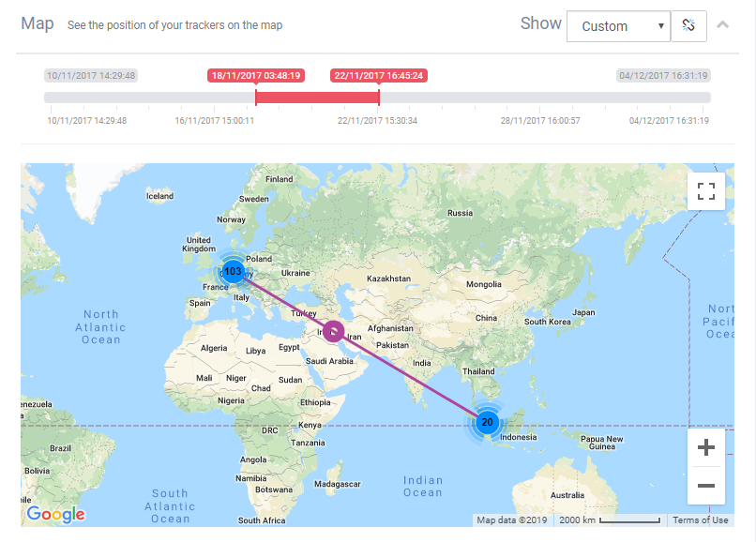The image size is (756, 542).
Task: Open the Custom time range dropdown
Action: pos(618,26)
